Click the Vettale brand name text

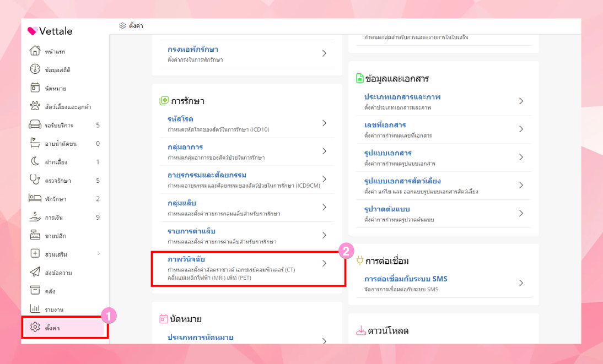(x=56, y=31)
